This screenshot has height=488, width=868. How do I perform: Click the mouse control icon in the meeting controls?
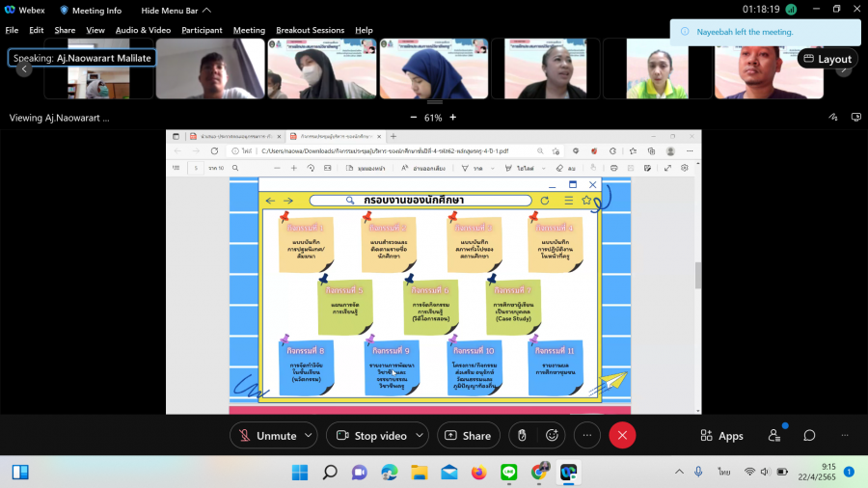click(522, 436)
